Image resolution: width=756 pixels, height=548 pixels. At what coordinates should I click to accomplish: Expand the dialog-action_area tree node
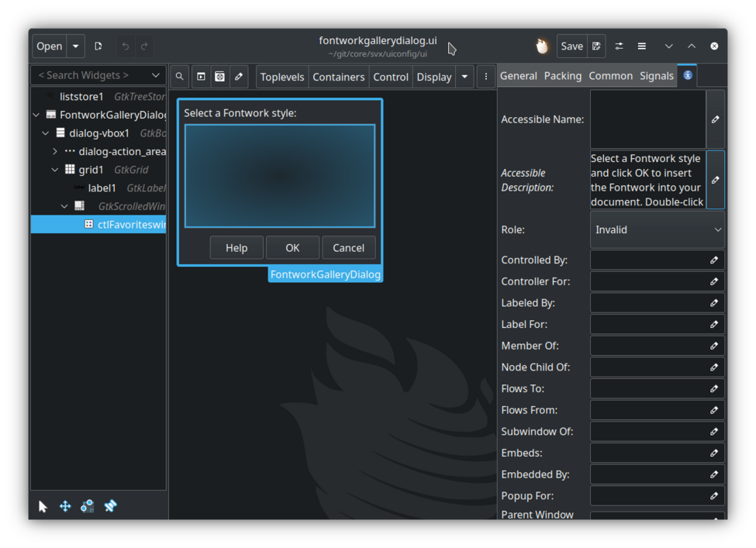55,152
